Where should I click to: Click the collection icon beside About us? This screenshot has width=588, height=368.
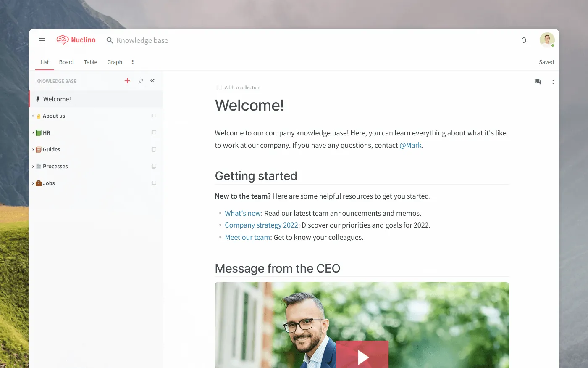(154, 116)
